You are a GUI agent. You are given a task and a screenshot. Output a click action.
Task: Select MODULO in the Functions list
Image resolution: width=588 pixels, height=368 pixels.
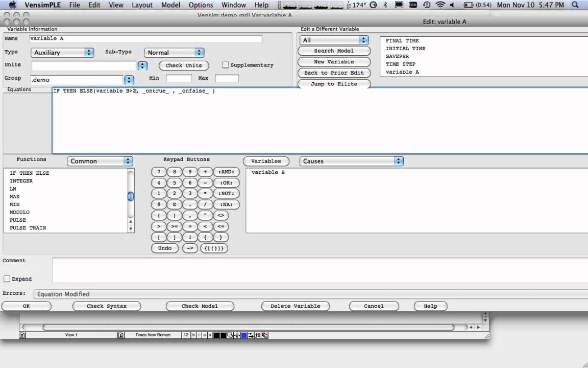(x=19, y=212)
